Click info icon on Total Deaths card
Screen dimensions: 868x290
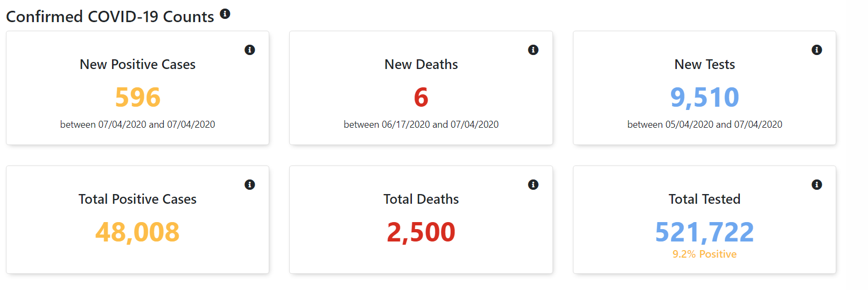(x=533, y=184)
